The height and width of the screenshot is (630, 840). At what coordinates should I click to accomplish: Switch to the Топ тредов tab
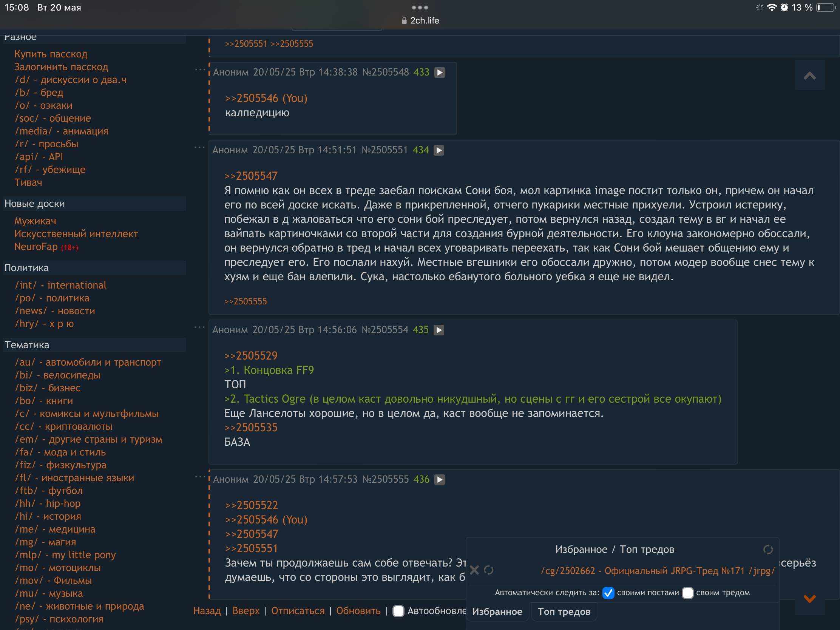point(564,611)
